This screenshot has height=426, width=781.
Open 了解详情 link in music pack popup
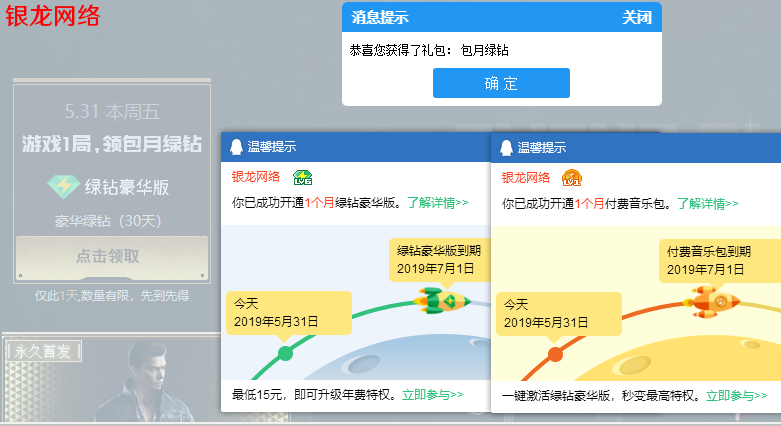(708, 204)
